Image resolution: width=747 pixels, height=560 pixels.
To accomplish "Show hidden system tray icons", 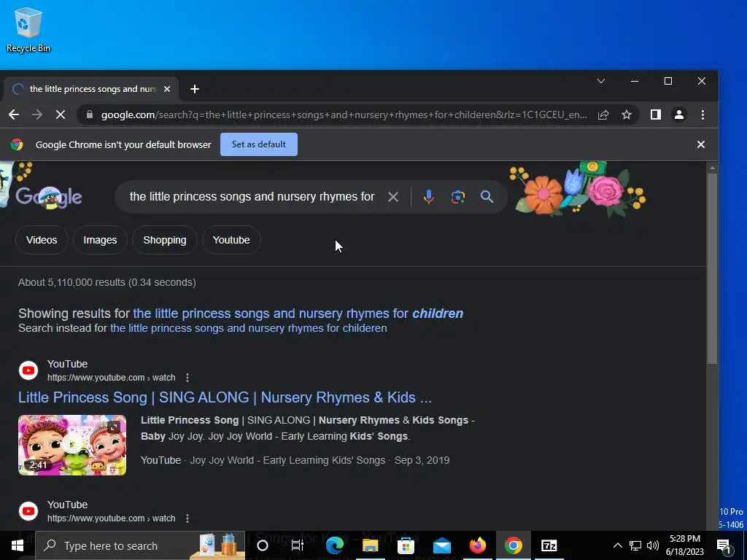I will (617, 545).
